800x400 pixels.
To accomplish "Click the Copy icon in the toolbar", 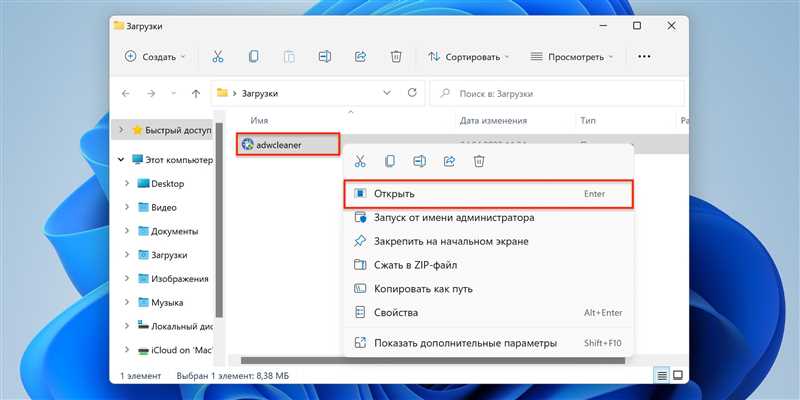I will (x=253, y=57).
